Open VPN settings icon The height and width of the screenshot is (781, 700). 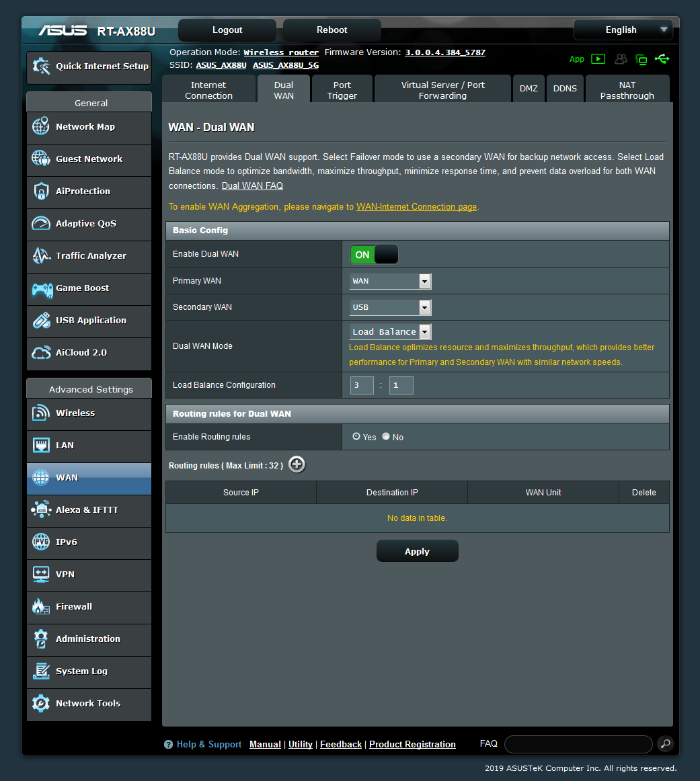pos(41,574)
